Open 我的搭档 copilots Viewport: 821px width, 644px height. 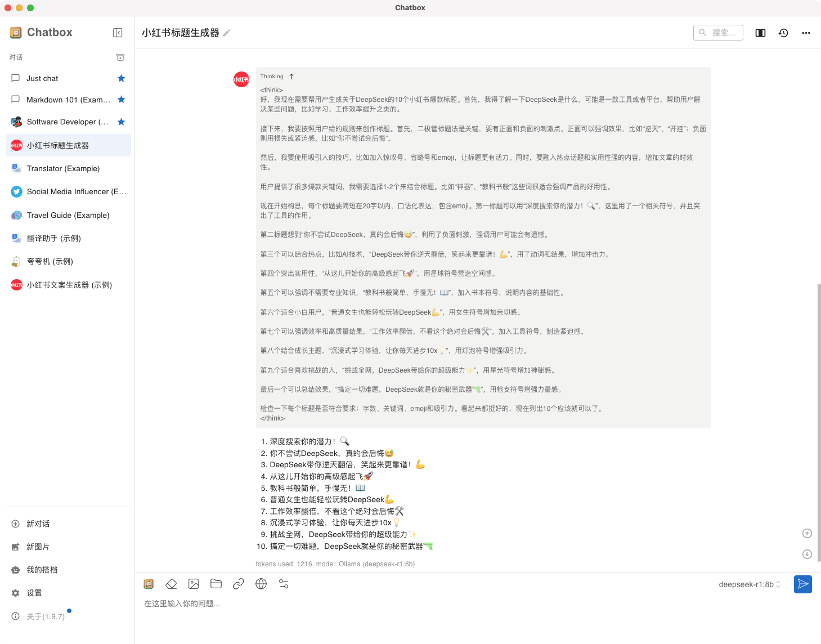(x=68, y=570)
